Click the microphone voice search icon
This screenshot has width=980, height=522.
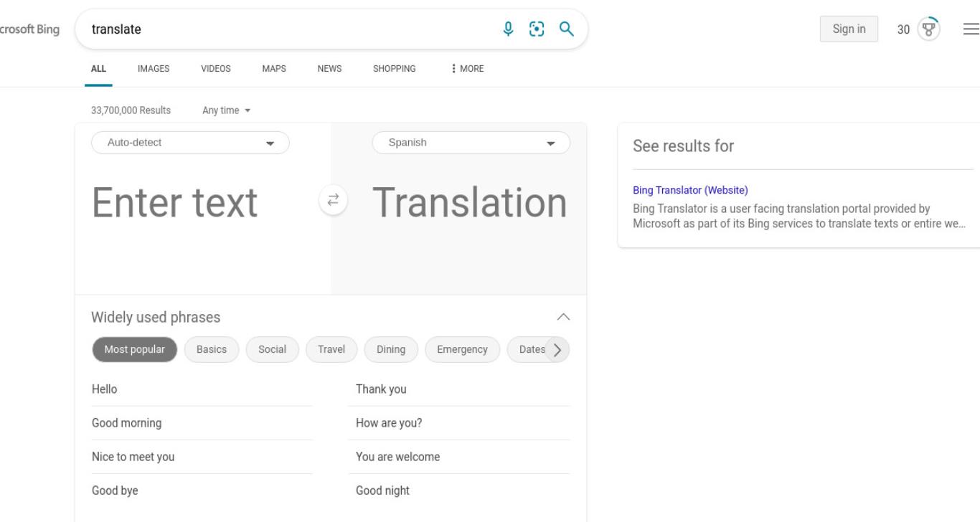pos(509,29)
